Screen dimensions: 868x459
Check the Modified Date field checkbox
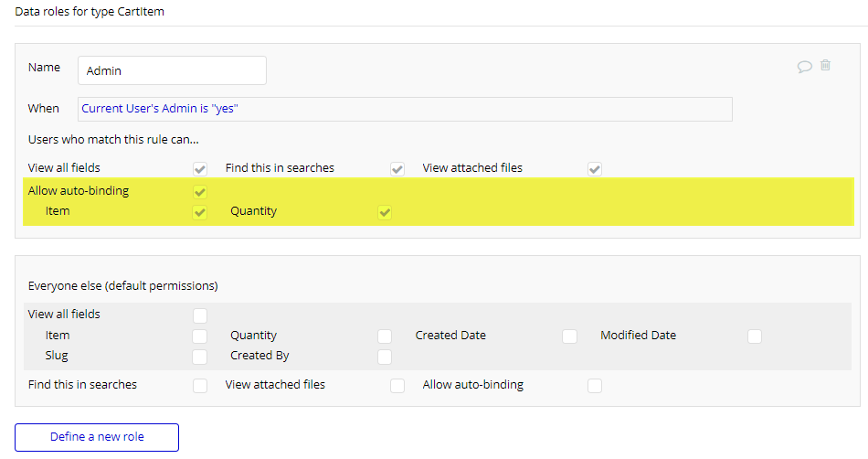click(x=755, y=336)
